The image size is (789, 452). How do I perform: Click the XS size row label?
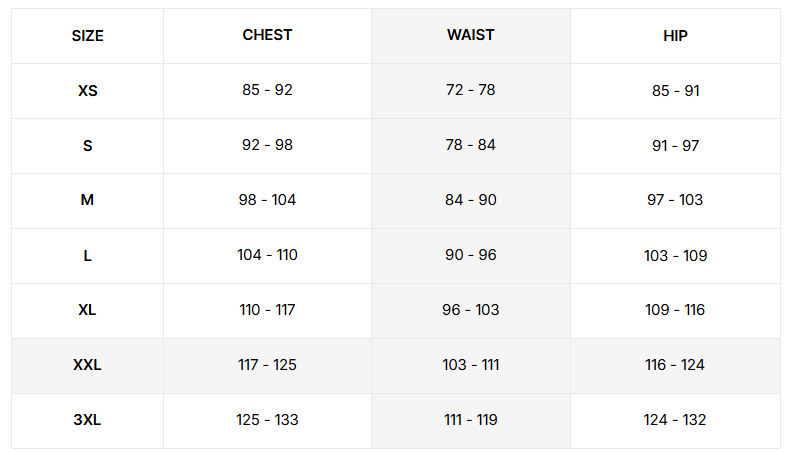pyautogui.click(x=88, y=91)
